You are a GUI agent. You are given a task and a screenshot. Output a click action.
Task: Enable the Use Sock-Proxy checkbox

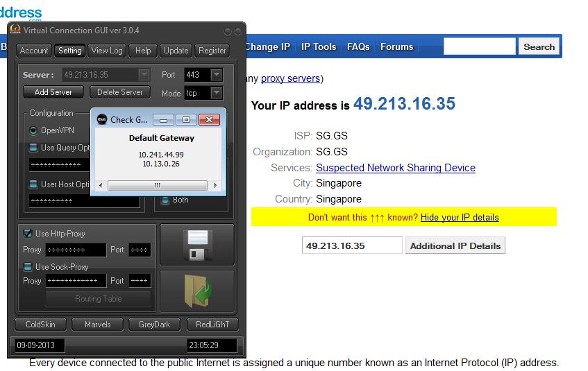click(27, 267)
